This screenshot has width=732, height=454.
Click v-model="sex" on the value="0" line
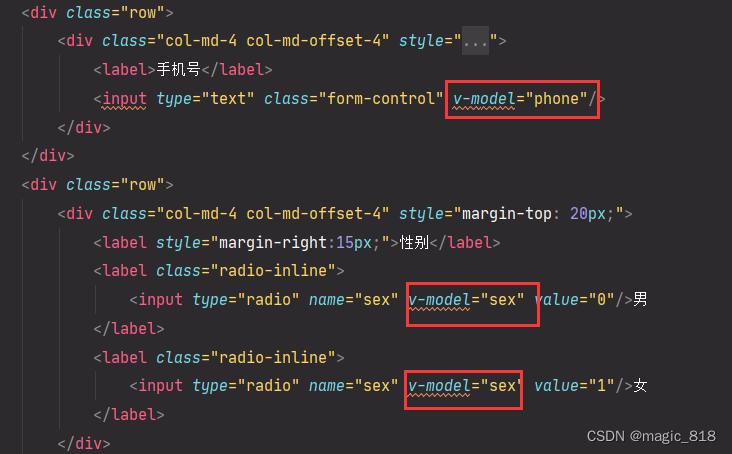[466, 300]
